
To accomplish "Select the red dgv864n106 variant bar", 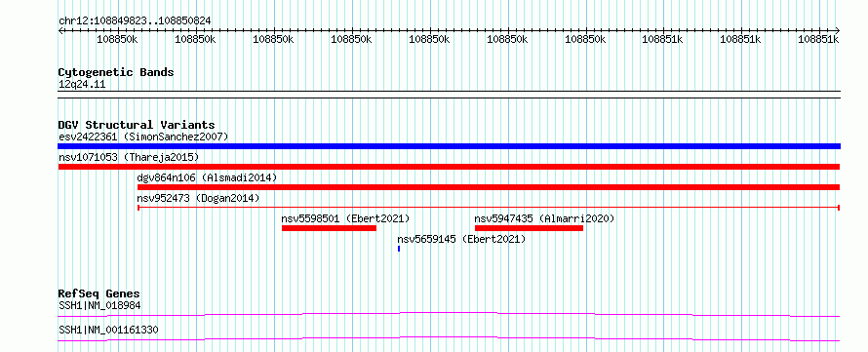I will click(489, 187).
